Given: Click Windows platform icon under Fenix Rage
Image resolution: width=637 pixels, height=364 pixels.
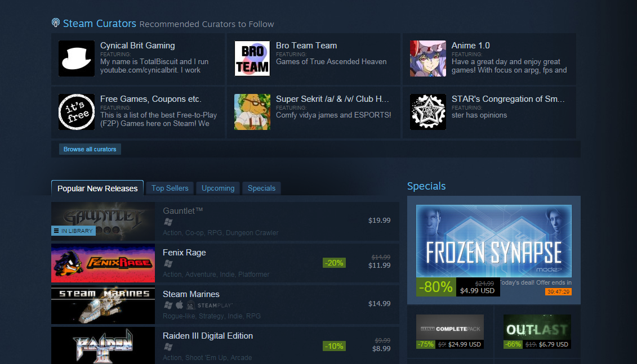Looking at the screenshot, I should point(168,263).
